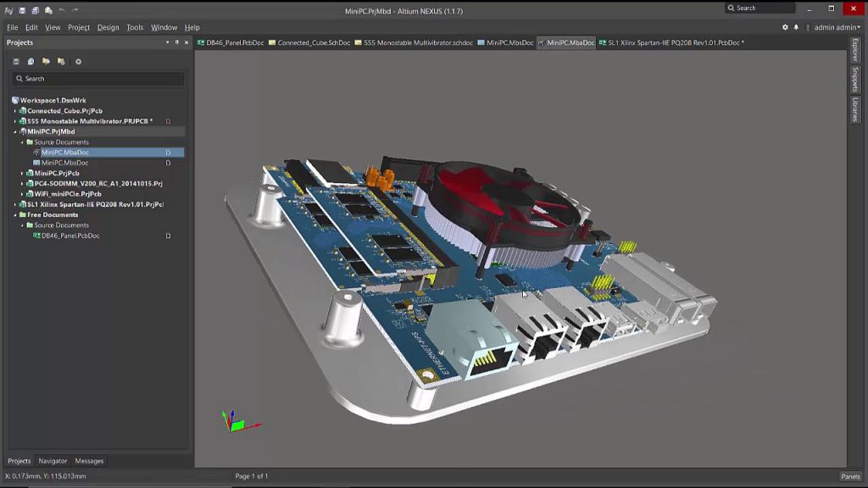
Task: Open the Libraries side panel
Action: pos(855,109)
